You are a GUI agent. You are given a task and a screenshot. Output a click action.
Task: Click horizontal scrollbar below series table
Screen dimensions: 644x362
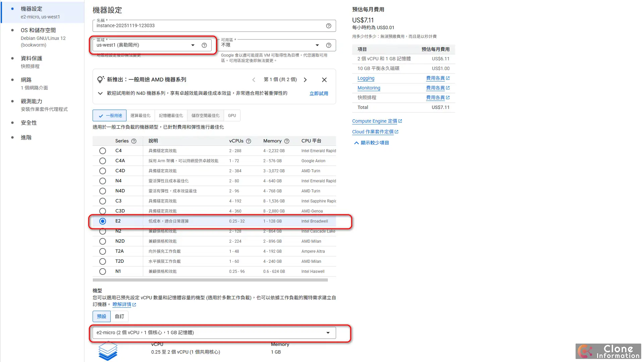pos(210,280)
